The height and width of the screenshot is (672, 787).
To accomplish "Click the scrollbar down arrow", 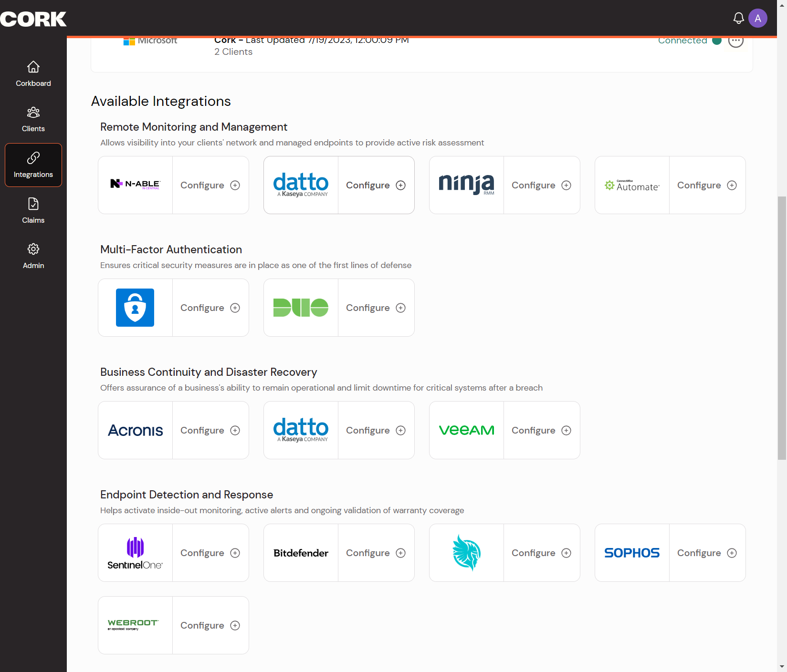I will 782,667.
